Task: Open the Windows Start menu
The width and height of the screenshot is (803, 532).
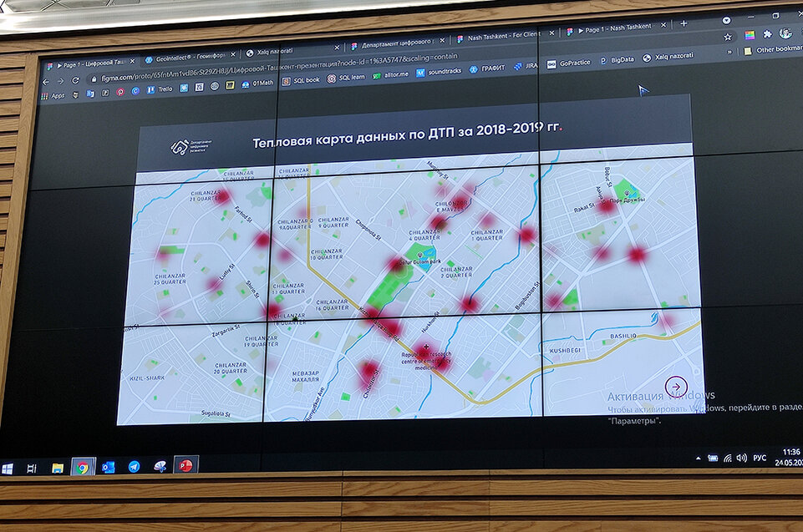Action: click(8, 469)
